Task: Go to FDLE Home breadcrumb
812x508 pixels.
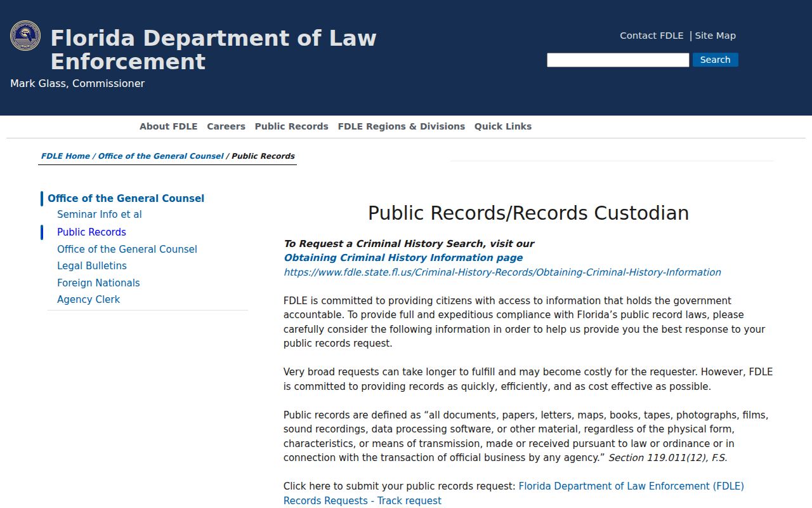Action: [65, 156]
